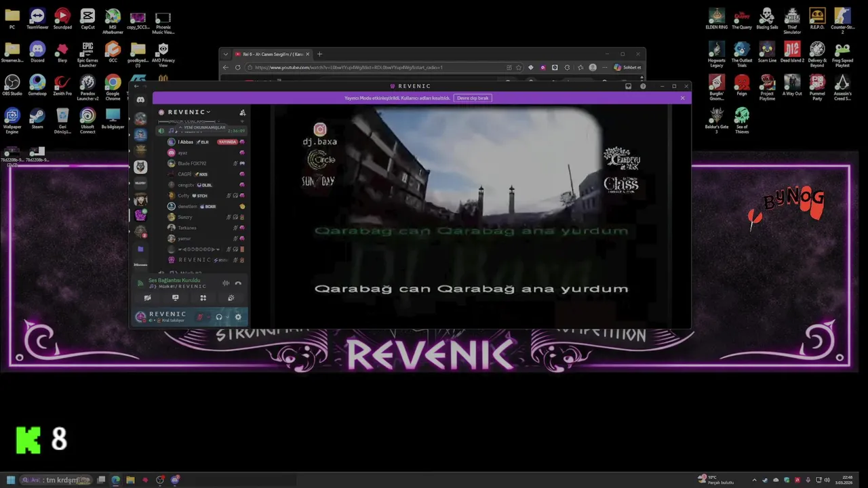
Task: Toggle camera in Discord voice panel
Action: 147,298
